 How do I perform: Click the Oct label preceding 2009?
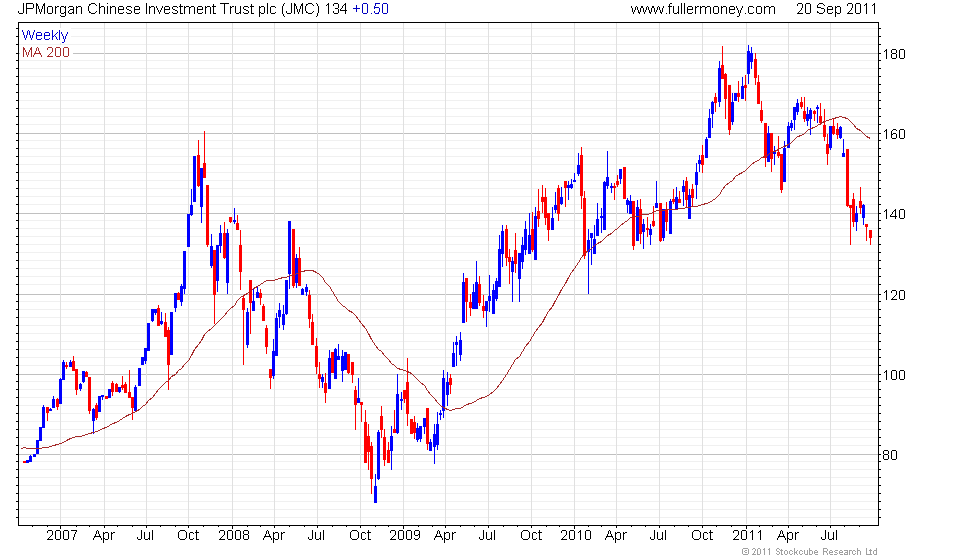tap(360, 536)
